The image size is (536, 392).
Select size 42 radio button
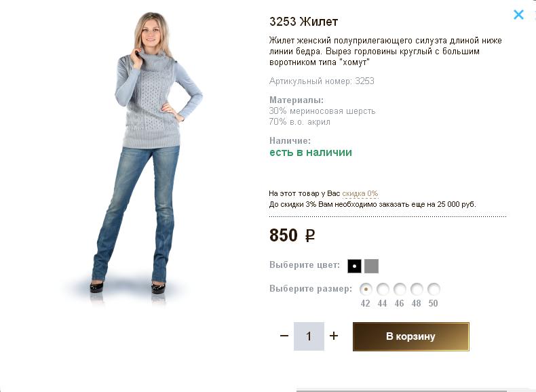pos(366,289)
